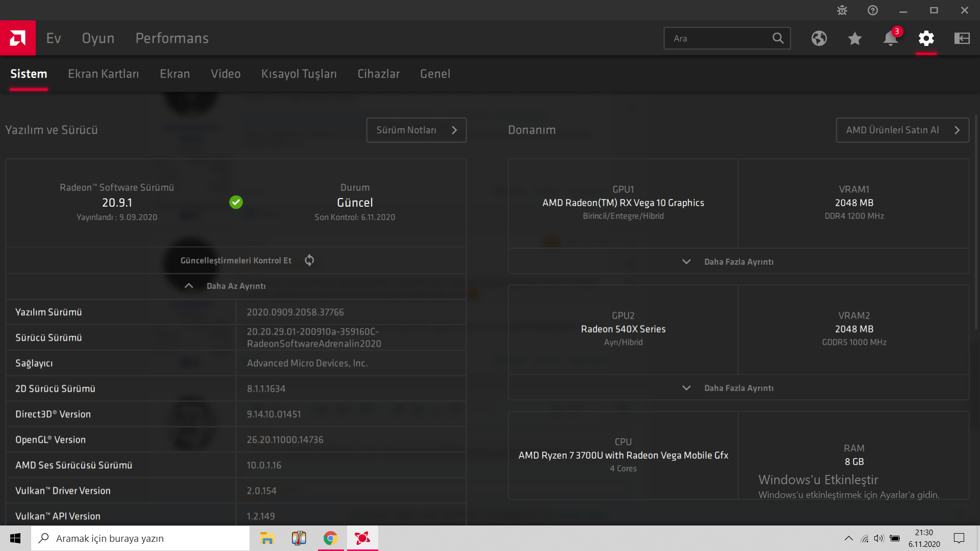The height and width of the screenshot is (551, 980).
Task: Expand Daha Fazla Ayrıntı under GPU2
Action: click(x=728, y=388)
